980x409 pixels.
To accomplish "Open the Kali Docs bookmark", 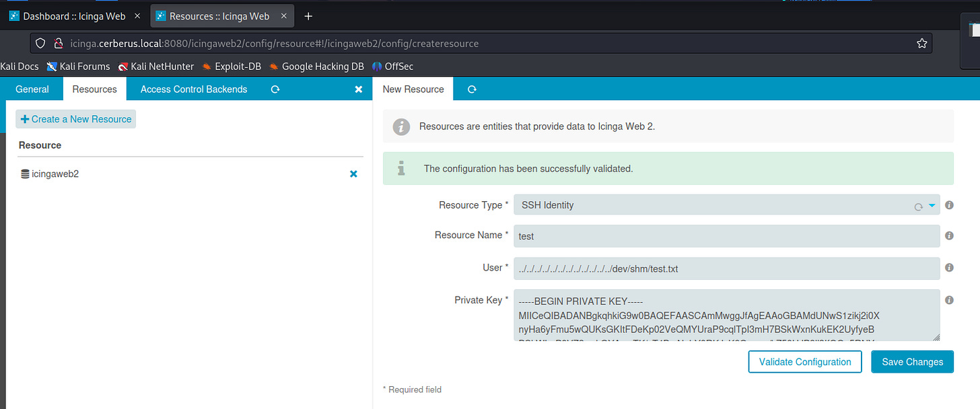I will 20,66.
